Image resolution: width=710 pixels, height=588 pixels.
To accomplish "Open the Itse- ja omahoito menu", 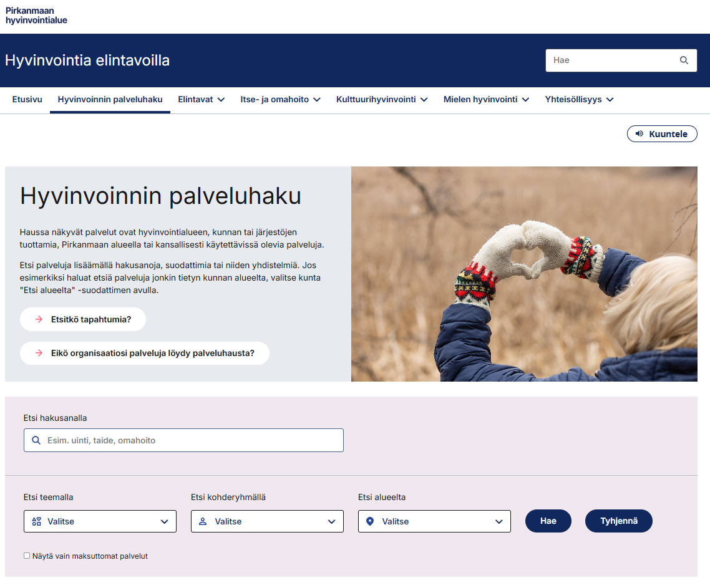I will coord(275,100).
